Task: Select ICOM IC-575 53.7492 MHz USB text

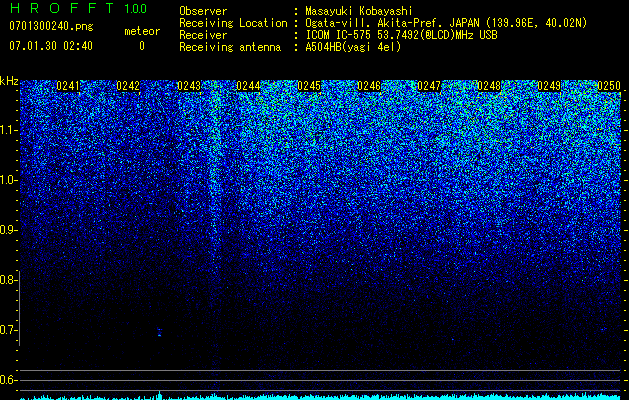Action: [x=401, y=35]
